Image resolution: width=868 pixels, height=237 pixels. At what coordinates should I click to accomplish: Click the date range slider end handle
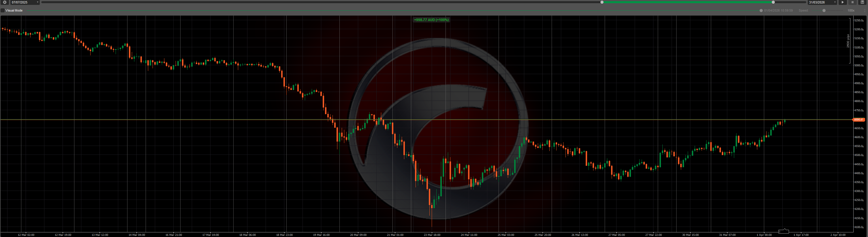coord(773,2)
